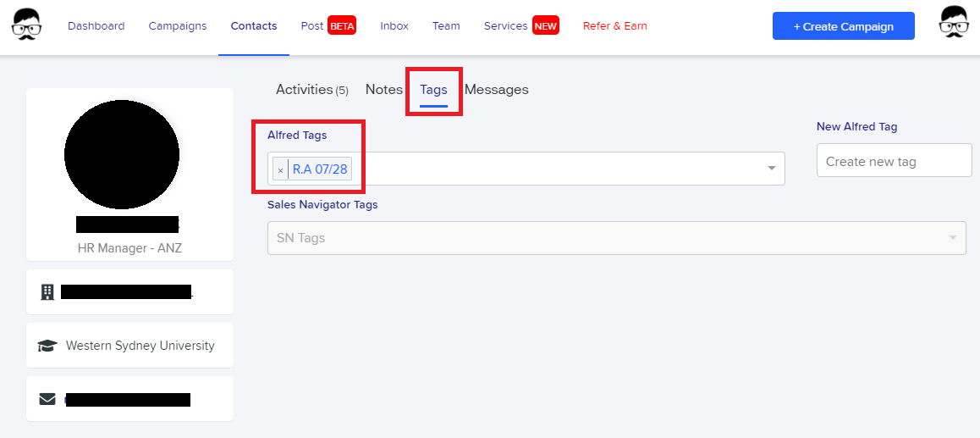Viewport: 980px width, 438px height.
Task: Click the Alfred Tags heading
Action: point(297,135)
